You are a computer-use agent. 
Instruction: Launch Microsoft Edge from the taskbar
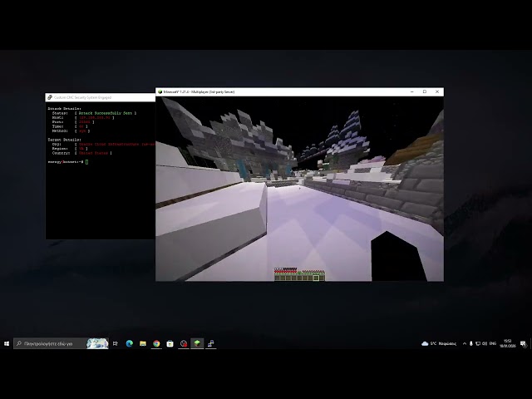pyautogui.click(x=130, y=343)
